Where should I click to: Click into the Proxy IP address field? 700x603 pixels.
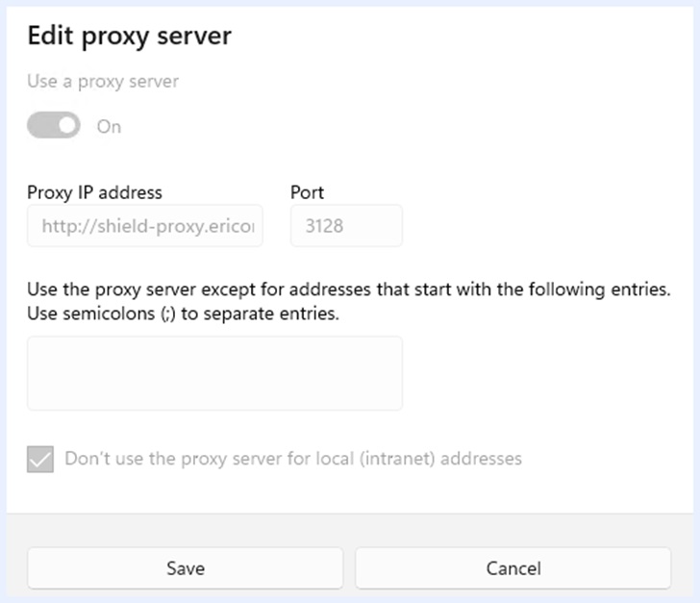(144, 226)
